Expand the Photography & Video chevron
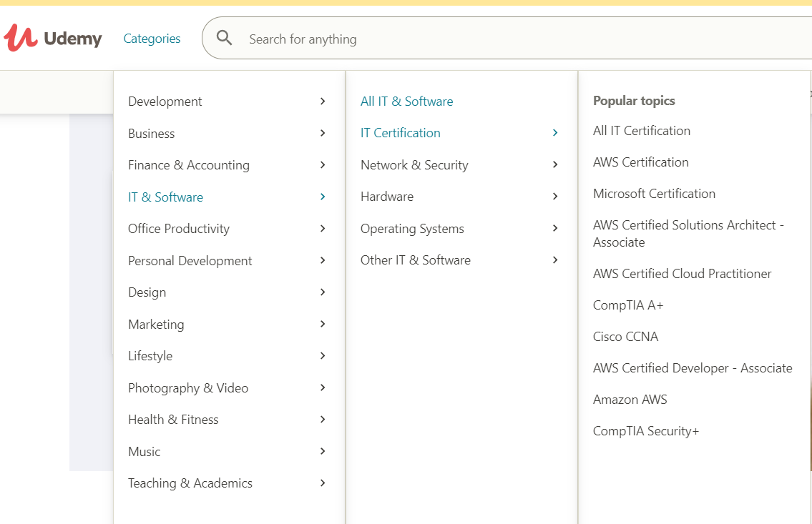 [323, 387]
